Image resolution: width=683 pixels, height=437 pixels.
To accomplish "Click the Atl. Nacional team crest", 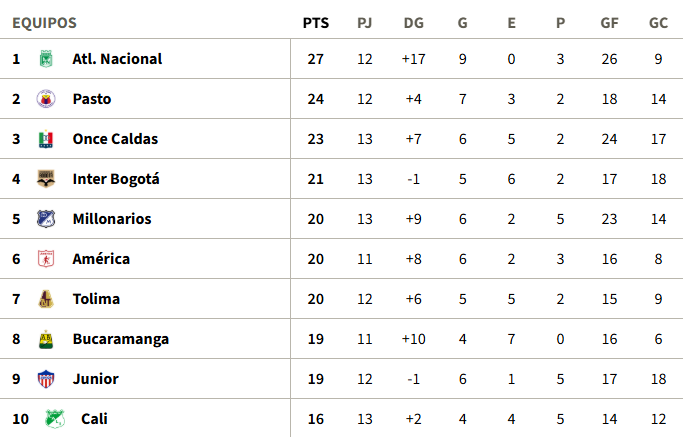I will tap(45, 59).
